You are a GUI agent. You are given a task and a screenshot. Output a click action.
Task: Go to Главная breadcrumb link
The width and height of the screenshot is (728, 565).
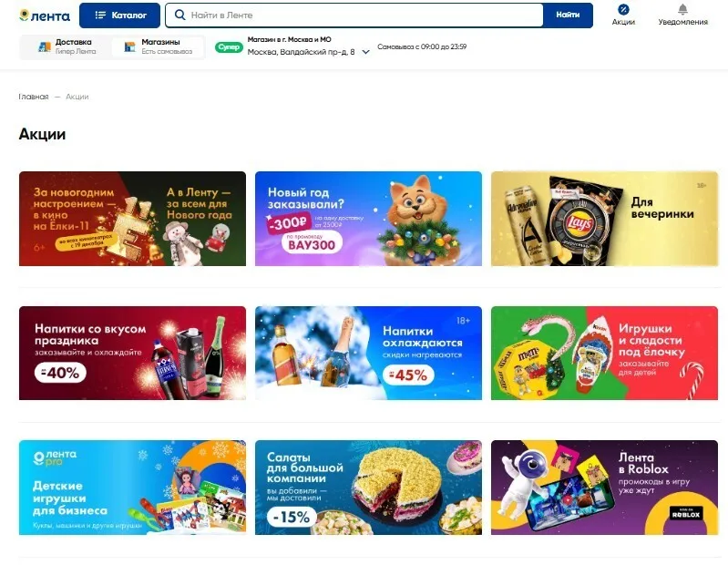pyautogui.click(x=34, y=97)
